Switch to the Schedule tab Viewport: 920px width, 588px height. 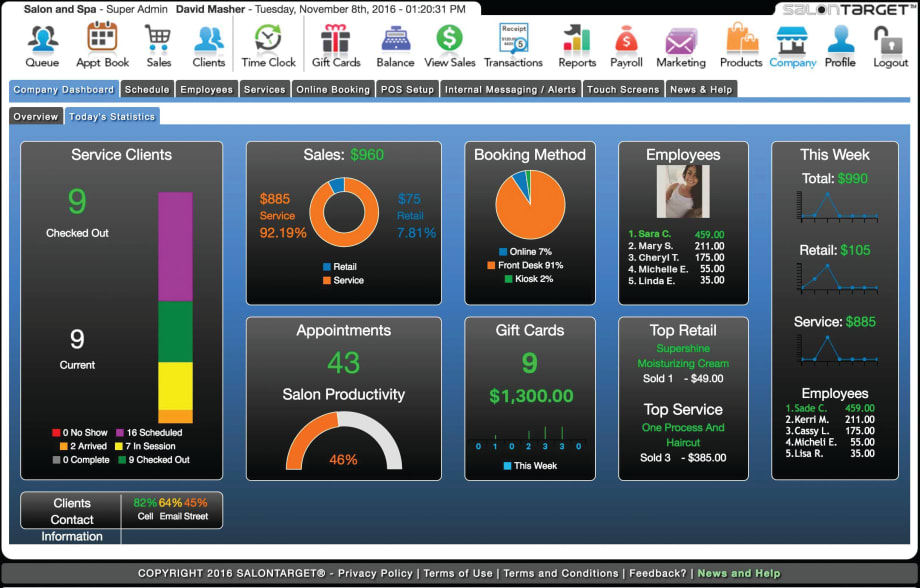pos(147,89)
